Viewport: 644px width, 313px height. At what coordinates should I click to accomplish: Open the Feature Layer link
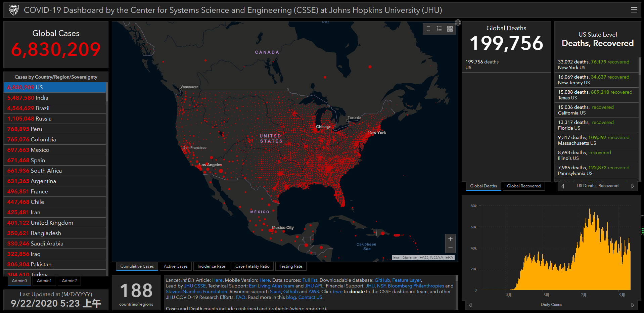[407, 280]
